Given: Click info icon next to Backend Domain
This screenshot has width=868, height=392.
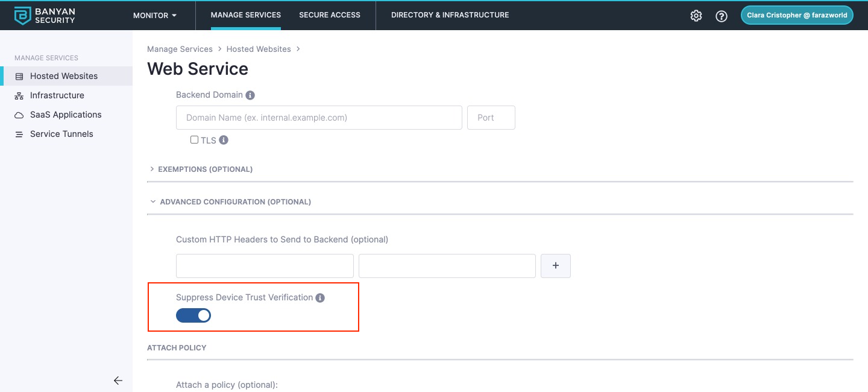Looking at the screenshot, I should click(x=250, y=95).
